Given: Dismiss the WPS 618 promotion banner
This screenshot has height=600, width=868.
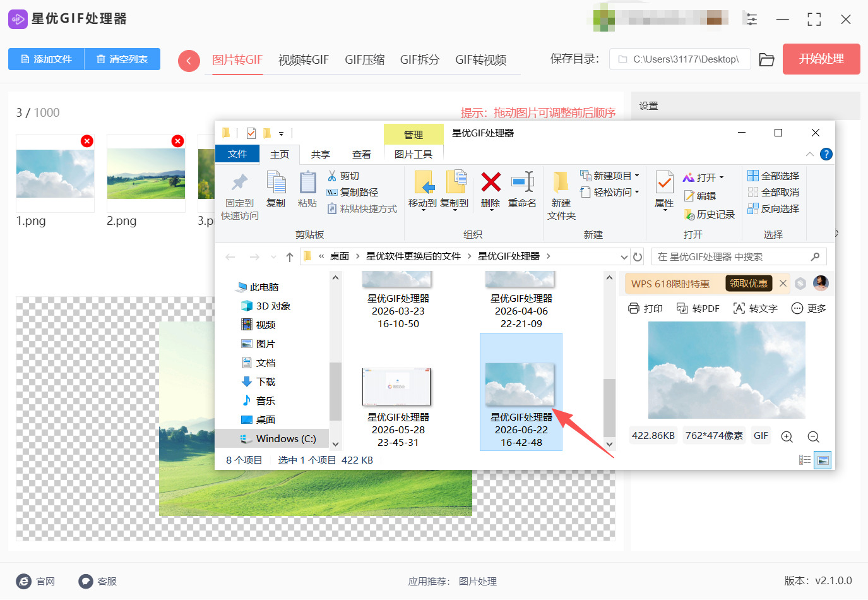Looking at the screenshot, I should point(783,284).
